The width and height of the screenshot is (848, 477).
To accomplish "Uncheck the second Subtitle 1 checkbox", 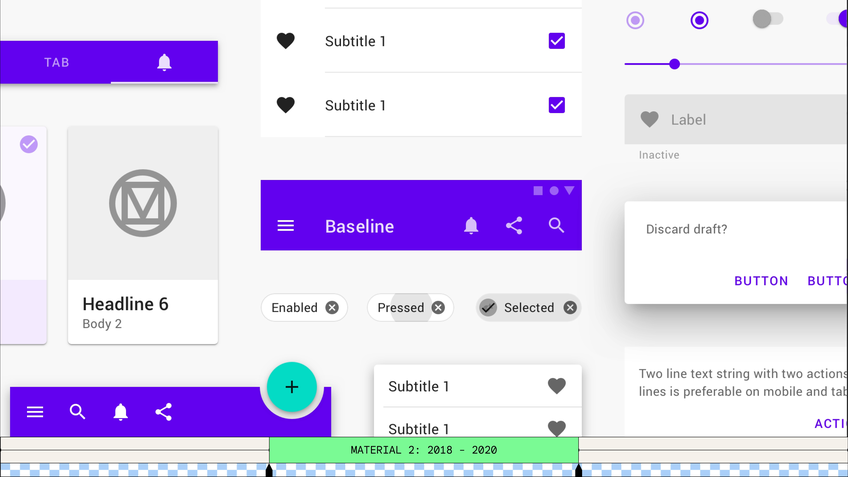I will 556,105.
